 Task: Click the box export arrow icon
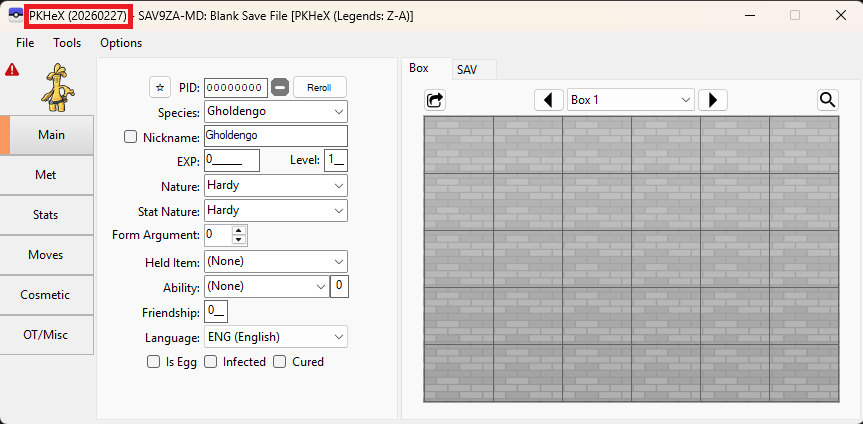point(435,100)
